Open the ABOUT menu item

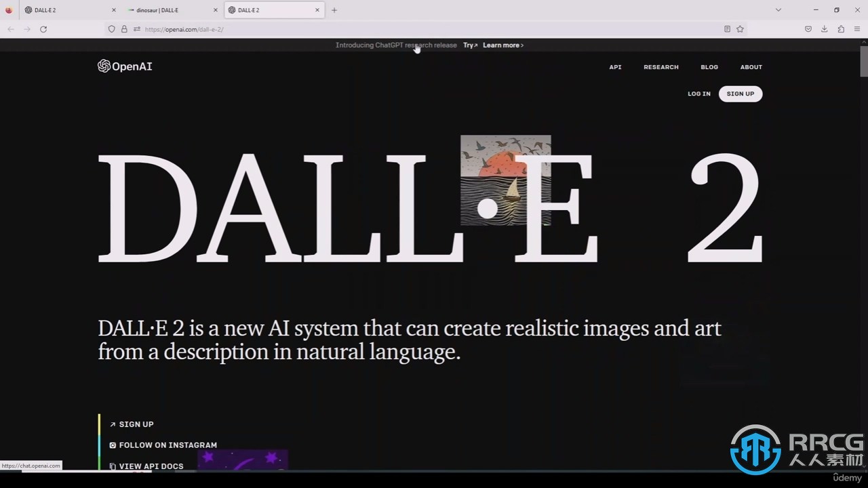click(x=751, y=67)
